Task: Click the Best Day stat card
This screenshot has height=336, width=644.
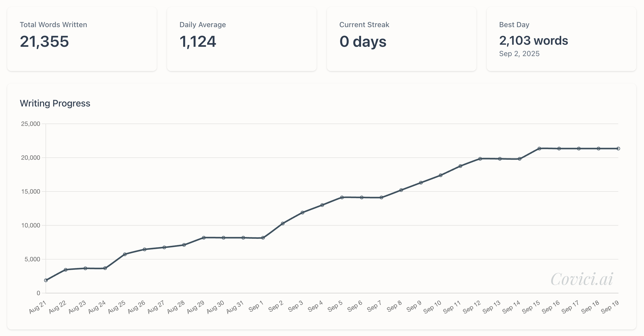Action: [561, 39]
